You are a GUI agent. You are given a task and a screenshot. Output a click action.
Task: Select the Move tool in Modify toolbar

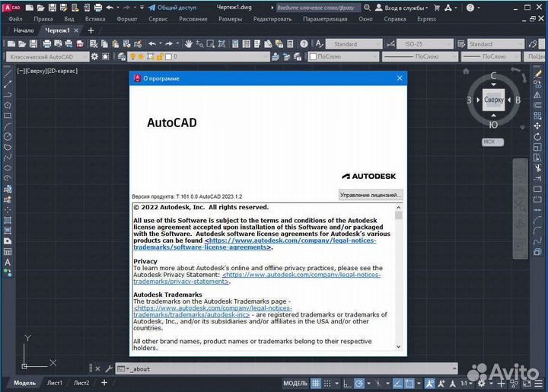click(x=537, y=126)
